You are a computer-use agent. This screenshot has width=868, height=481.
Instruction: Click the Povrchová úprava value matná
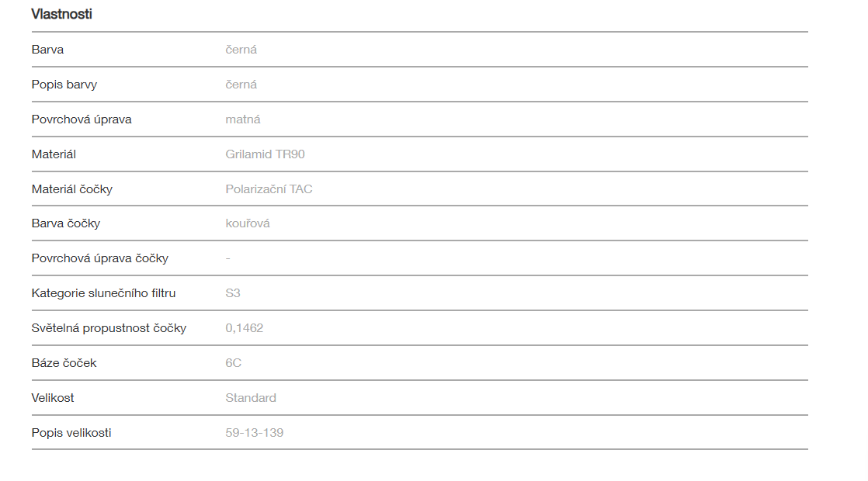point(243,119)
